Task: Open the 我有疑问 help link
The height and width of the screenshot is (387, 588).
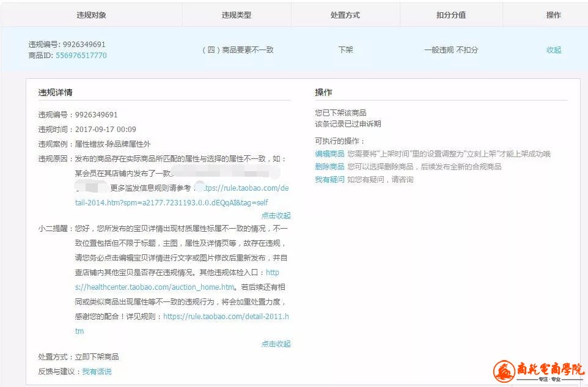Action: 329,179
